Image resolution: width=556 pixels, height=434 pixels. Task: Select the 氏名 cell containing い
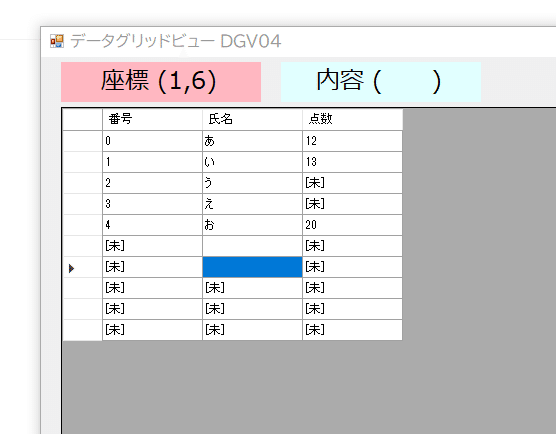coord(252,162)
